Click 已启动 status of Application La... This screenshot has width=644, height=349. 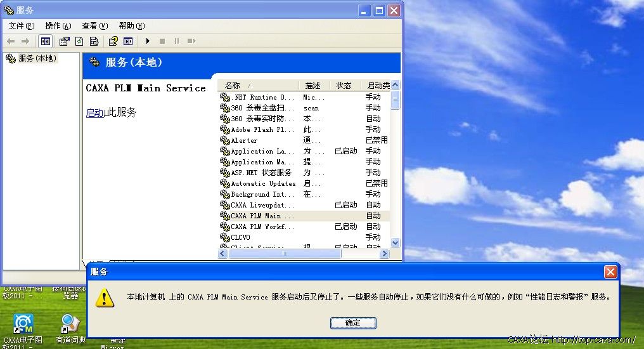pos(346,151)
